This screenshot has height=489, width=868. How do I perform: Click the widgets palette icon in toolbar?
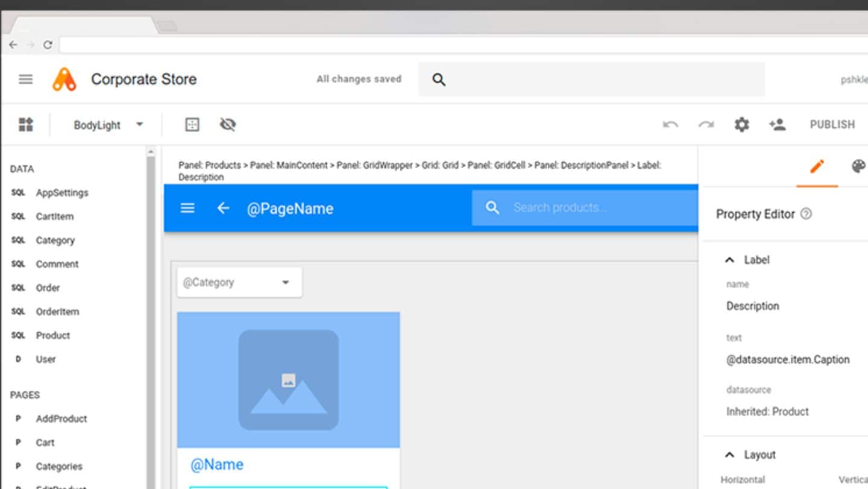pos(26,125)
